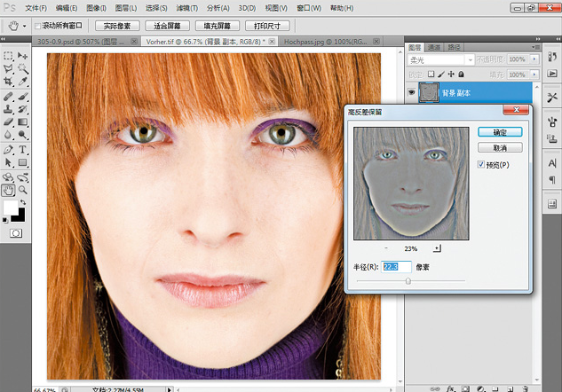The width and height of the screenshot is (562, 392).
Task: Open the Layer menu
Action: [x=126, y=8]
